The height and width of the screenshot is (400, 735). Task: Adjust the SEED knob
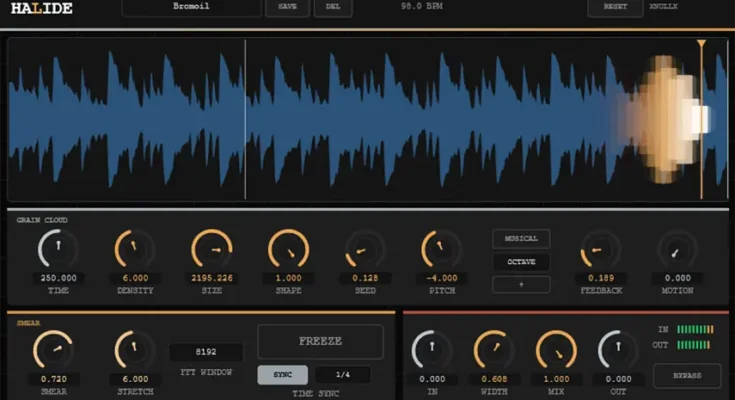(x=365, y=249)
